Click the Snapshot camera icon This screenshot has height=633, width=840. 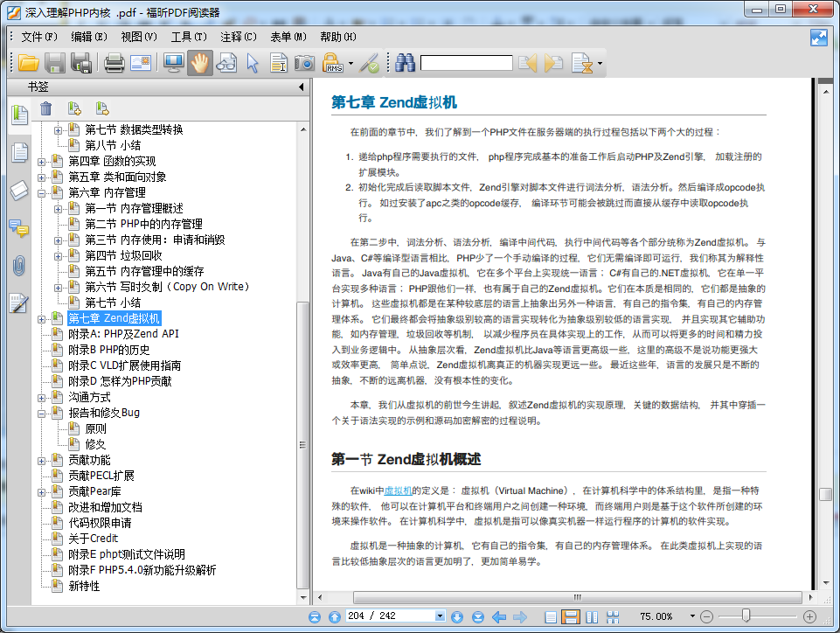point(305,63)
